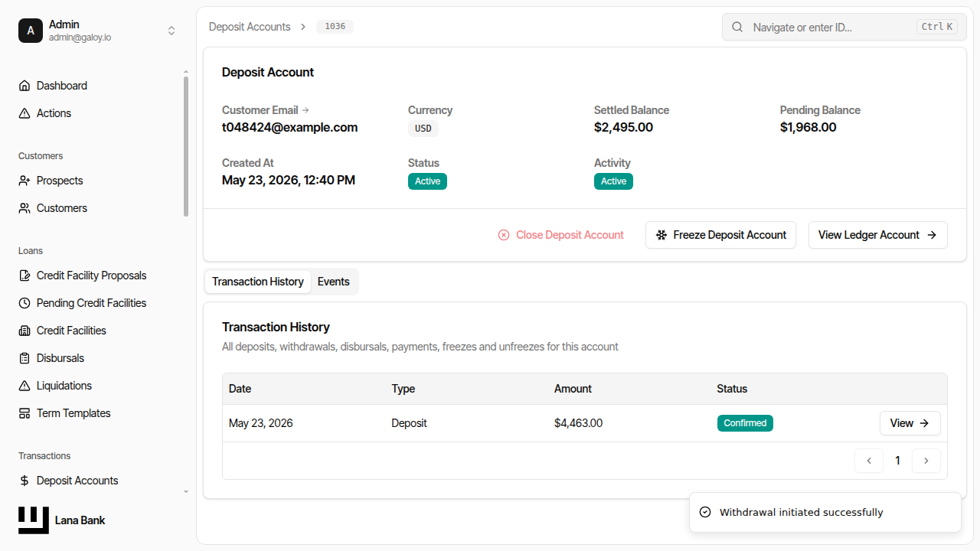Go to previous page of transactions

tap(869, 461)
